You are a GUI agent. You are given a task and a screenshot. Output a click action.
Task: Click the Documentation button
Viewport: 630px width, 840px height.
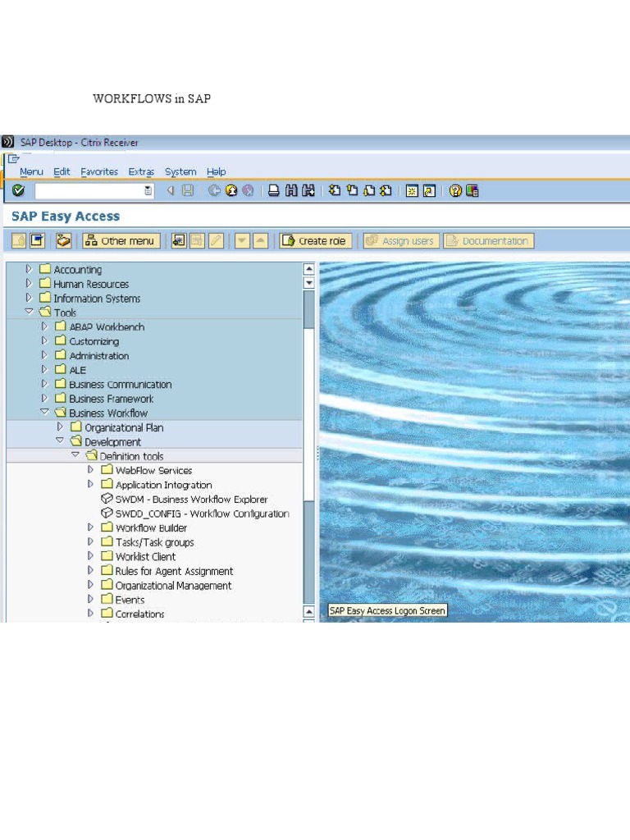point(489,241)
